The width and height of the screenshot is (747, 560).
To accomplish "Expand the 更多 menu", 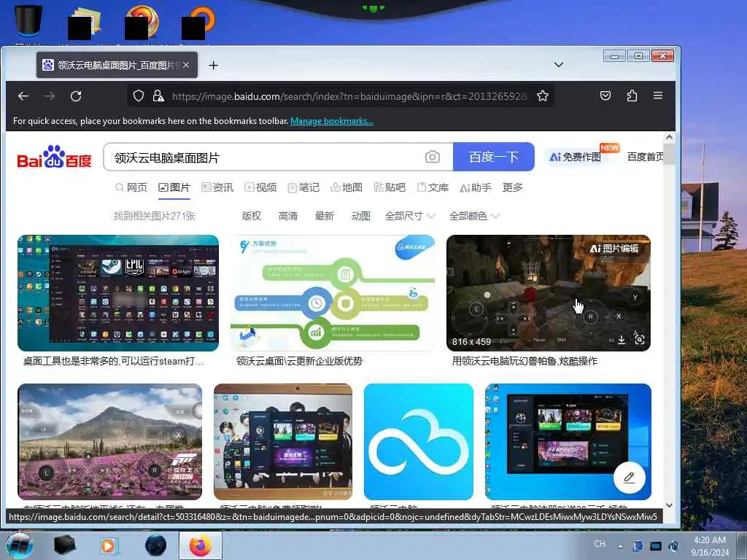I will pyautogui.click(x=513, y=187).
